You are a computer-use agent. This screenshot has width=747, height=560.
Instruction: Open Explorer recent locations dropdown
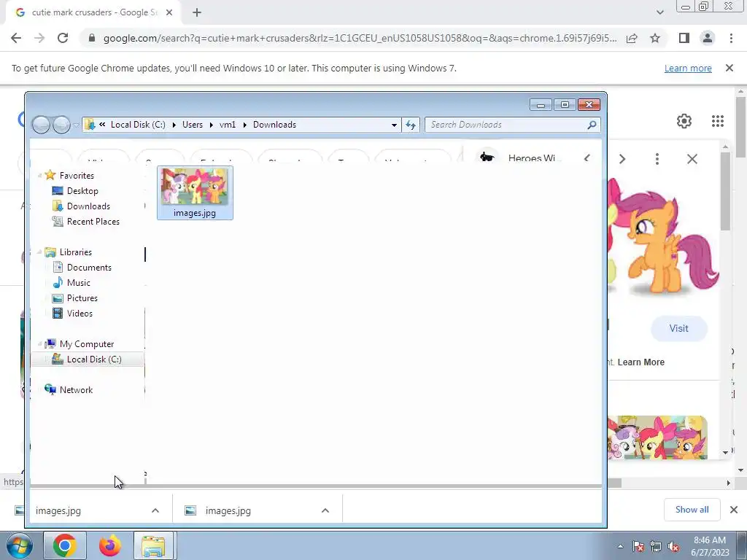76,125
